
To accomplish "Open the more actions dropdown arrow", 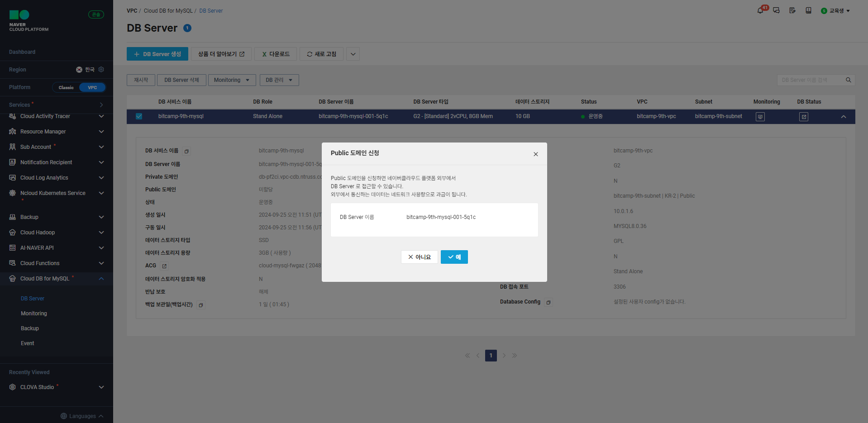I will coord(353,54).
